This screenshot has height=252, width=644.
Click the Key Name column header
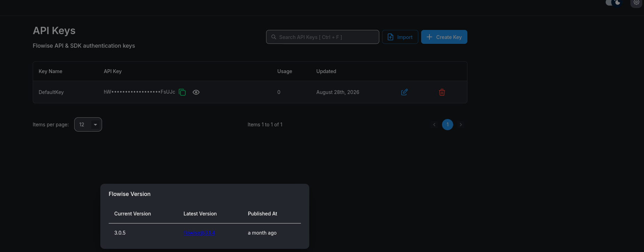(51, 71)
